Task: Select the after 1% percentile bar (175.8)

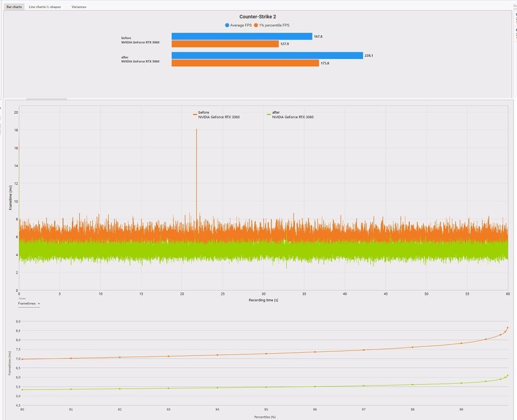Action: coord(245,63)
